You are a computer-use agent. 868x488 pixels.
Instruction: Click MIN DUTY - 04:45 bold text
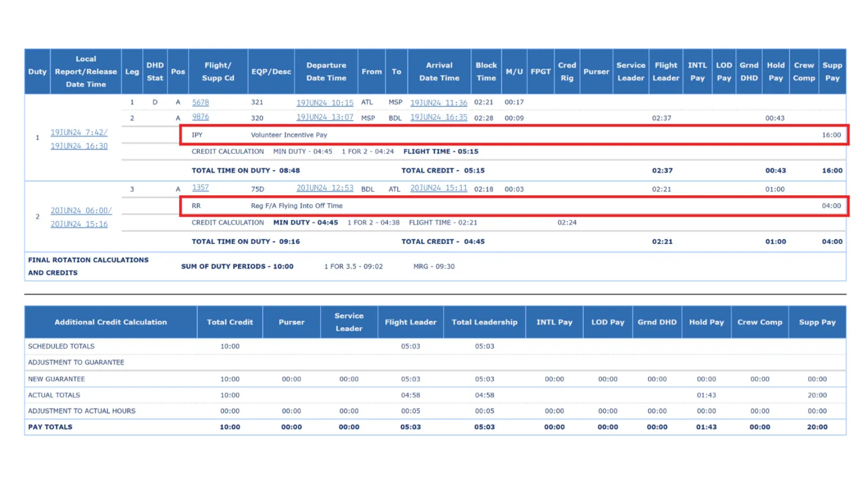pos(305,222)
